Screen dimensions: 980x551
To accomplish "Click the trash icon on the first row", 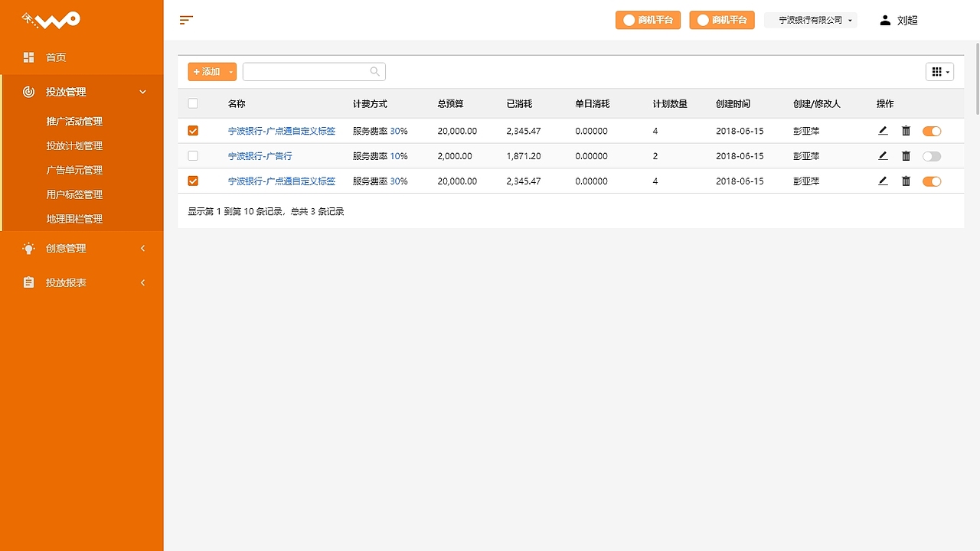I will click(x=906, y=130).
